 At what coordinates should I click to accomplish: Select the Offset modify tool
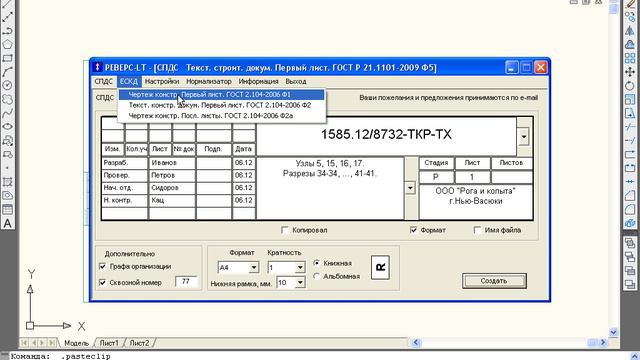pyautogui.click(x=630, y=44)
